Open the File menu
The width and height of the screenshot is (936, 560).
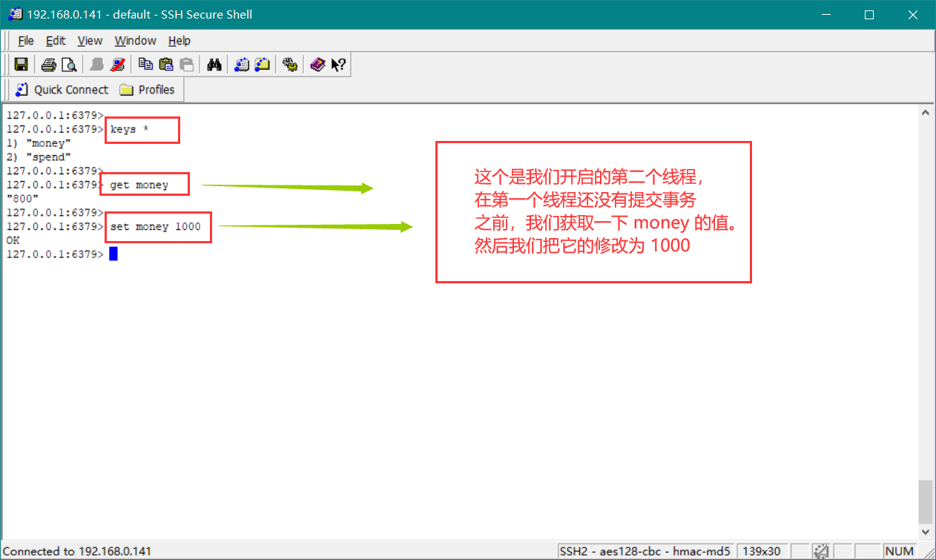click(26, 41)
